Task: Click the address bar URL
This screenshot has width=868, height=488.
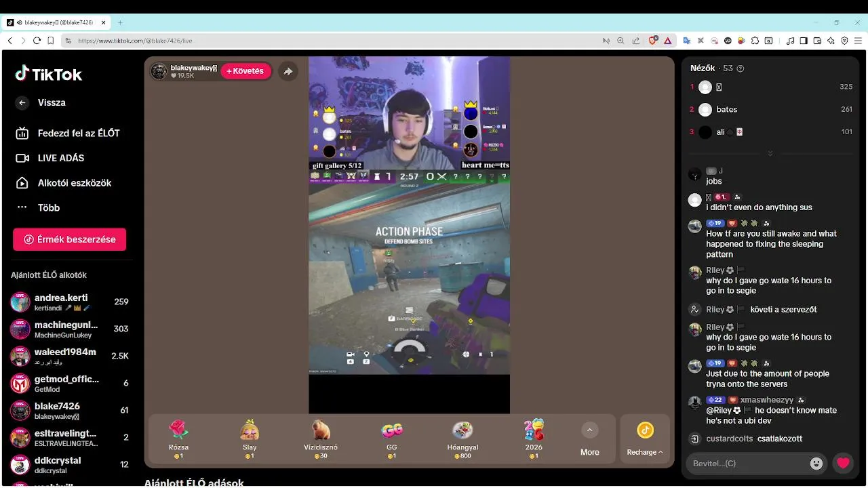Action: pyautogui.click(x=135, y=41)
